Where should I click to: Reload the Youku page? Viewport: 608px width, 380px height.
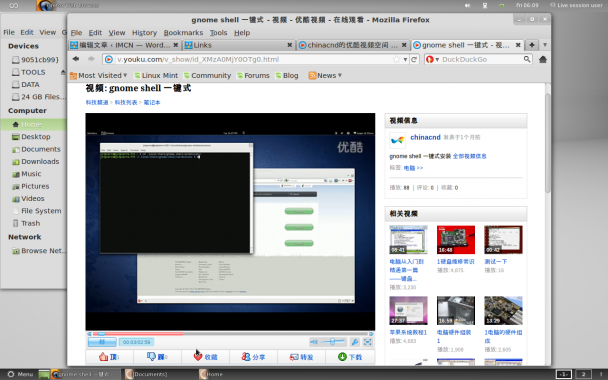pyautogui.click(x=414, y=59)
